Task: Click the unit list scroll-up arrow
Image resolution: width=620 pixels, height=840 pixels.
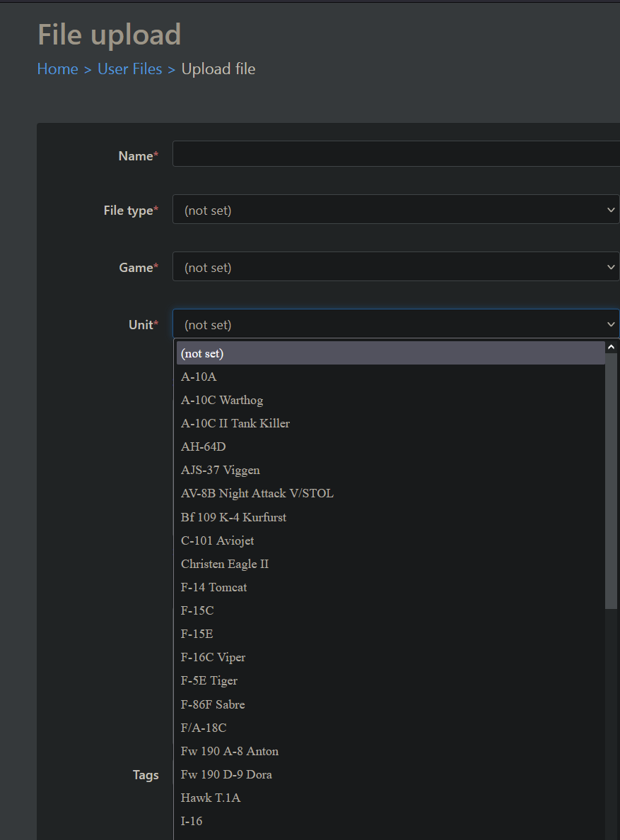Action: point(611,347)
